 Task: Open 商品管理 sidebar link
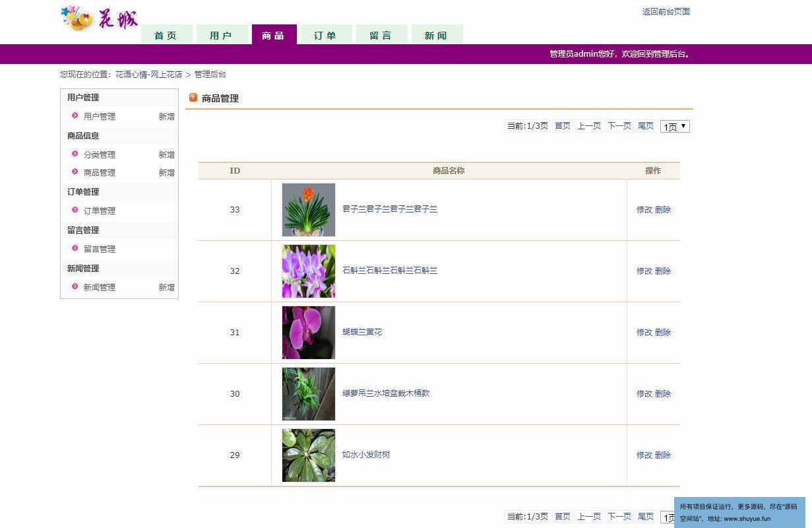click(x=100, y=172)
